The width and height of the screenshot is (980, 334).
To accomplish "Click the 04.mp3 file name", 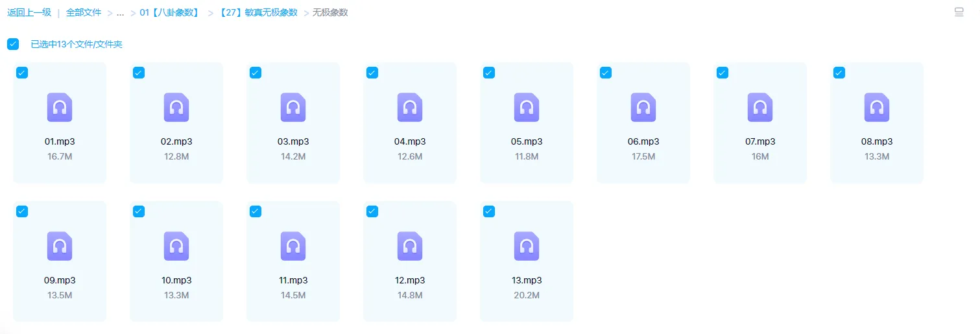I will coord(410,141).
